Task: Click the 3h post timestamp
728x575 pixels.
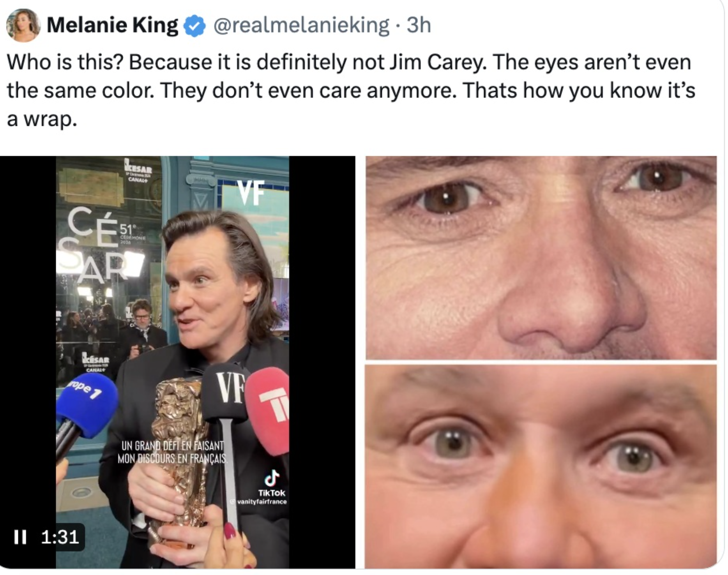Action: [419, 26]
